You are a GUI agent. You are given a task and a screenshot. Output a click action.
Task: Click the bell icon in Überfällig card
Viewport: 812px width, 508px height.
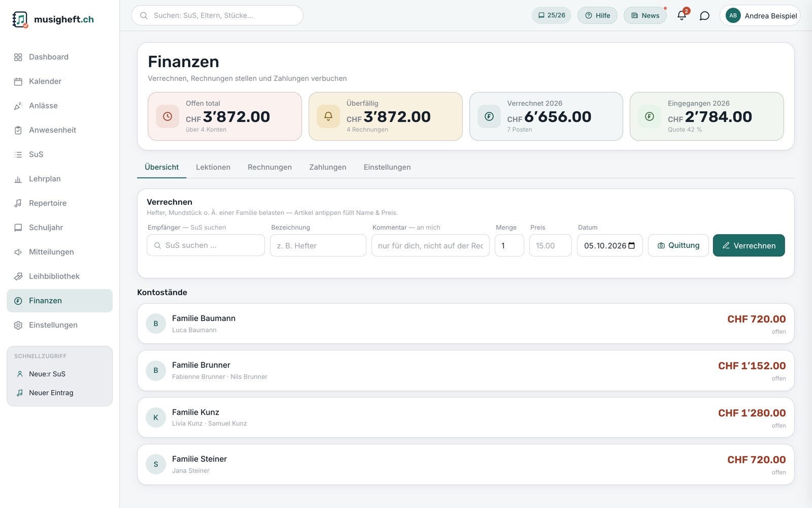(x=328, y=116)
